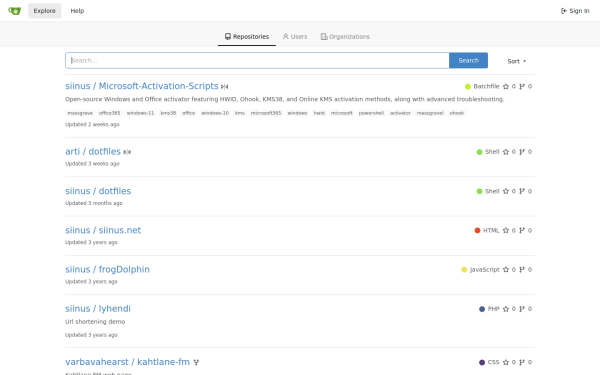The width and height of the screenshot is (600, 375).
Task: Click the Gitea logo in the top bar
Action: (x=15, y=11)
